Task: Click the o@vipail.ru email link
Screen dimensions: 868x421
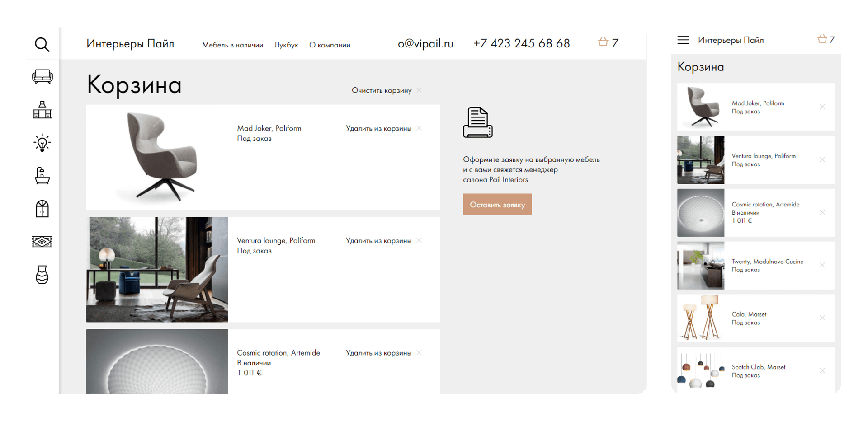Action: [x=425, y=43]
